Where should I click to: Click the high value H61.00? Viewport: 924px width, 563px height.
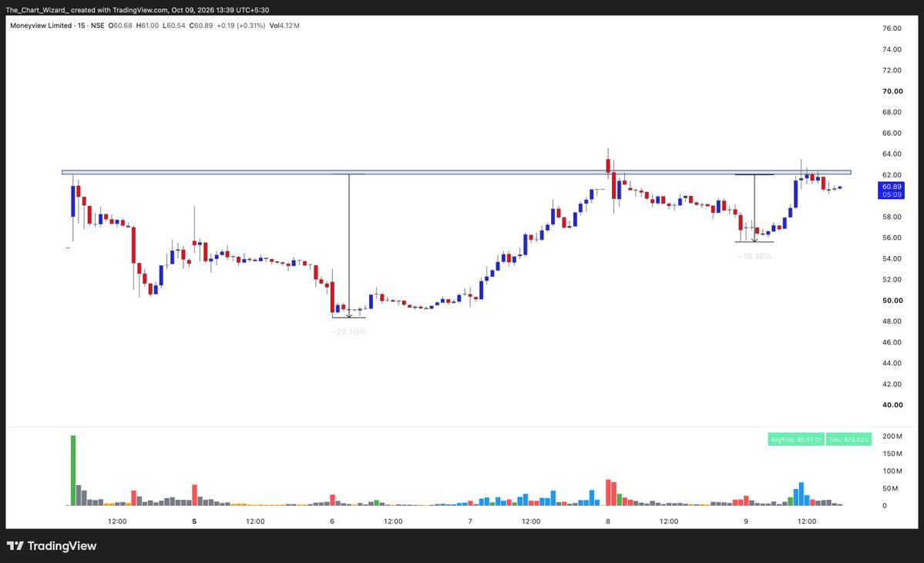pos(147,25)
